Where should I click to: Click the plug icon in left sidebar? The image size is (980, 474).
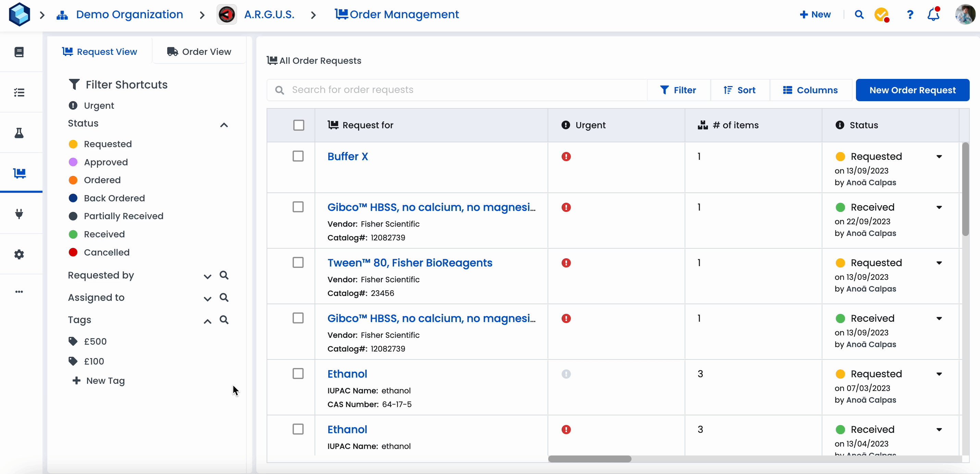point(19,214)
